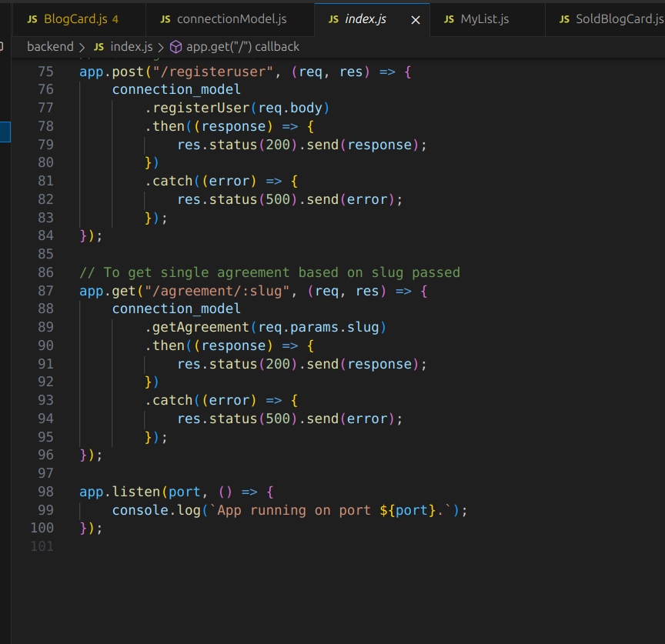
Task: Click the cube symbol icon in breadcrumbs
Action: [x=175, y=47]
